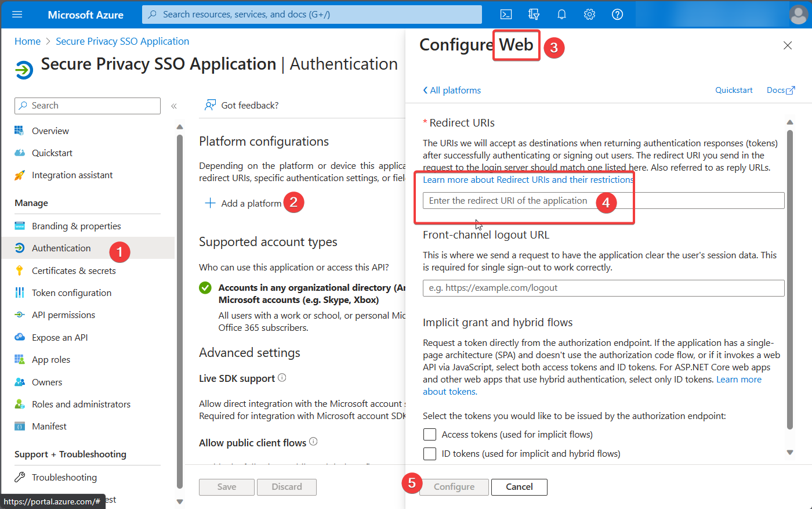Open the directory and subscription filter
The image size is (812, 509).
[534, 14]
